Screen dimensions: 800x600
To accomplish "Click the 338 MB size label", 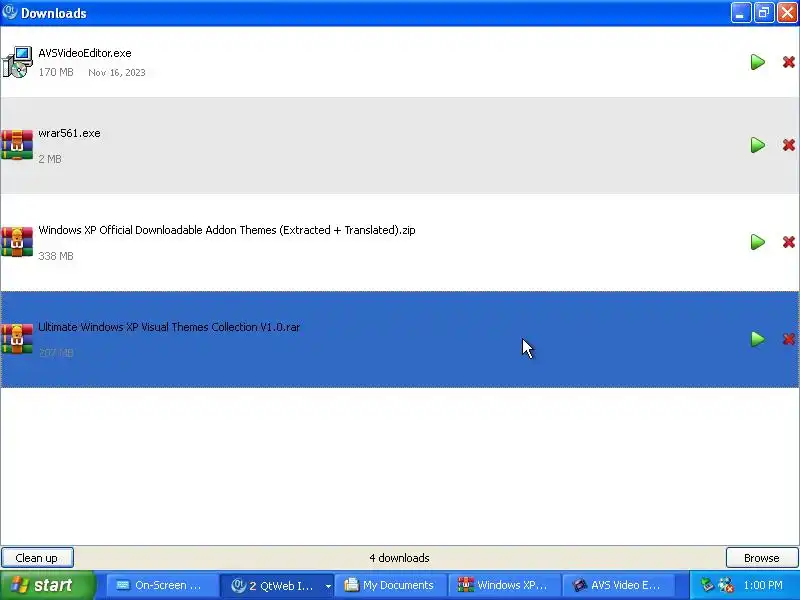I will (56, 256).
